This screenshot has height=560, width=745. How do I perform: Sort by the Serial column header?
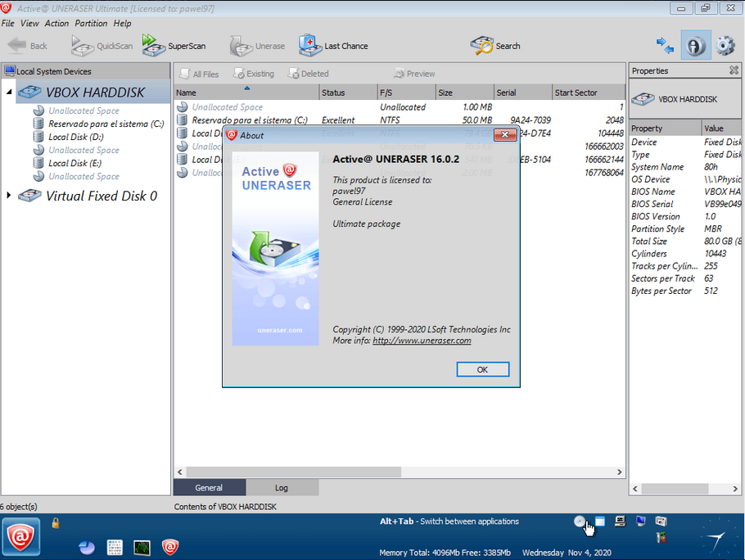pyautogui.click(x=523, y=93)
